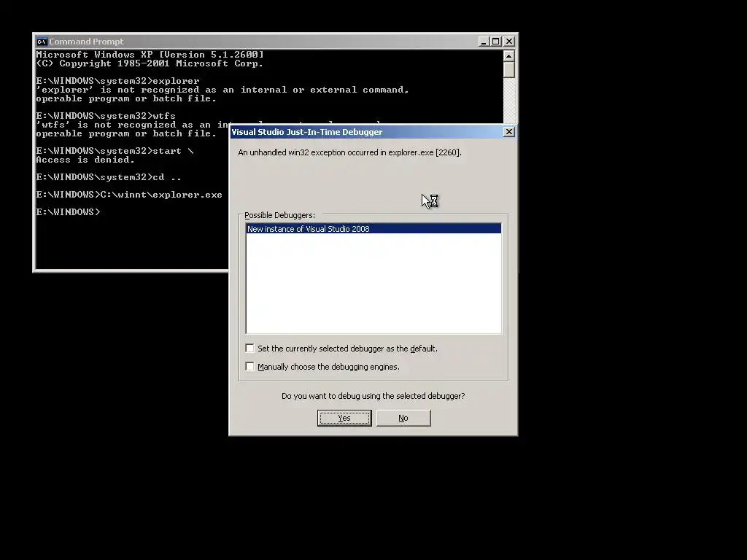Click the Visual Studio Just-In-Time Debugger title bar
Screen dimensions: 747x560
click(367, 132)
